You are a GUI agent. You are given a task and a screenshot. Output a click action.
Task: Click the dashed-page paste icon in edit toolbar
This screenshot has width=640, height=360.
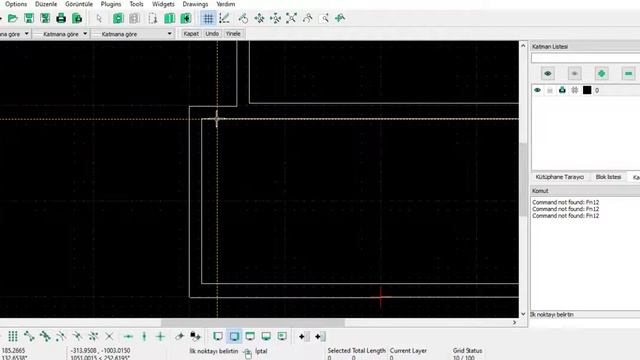(x=153, y=18)
